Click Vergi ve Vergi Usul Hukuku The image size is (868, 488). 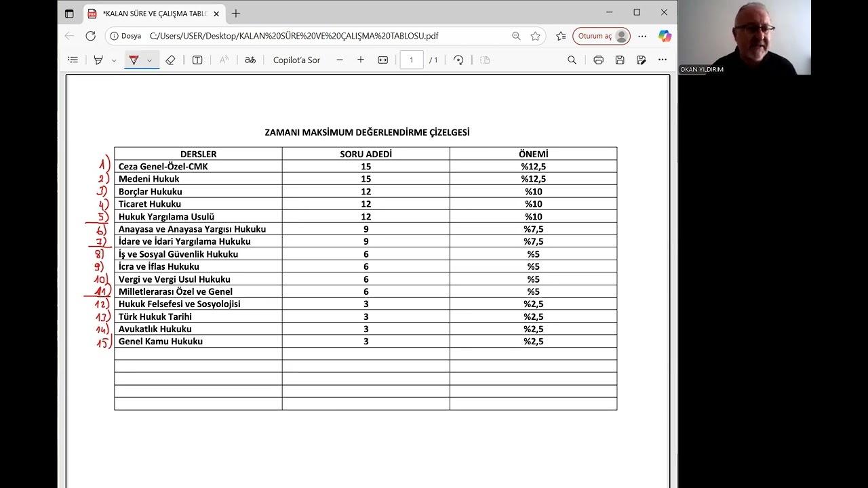point(174,279)
